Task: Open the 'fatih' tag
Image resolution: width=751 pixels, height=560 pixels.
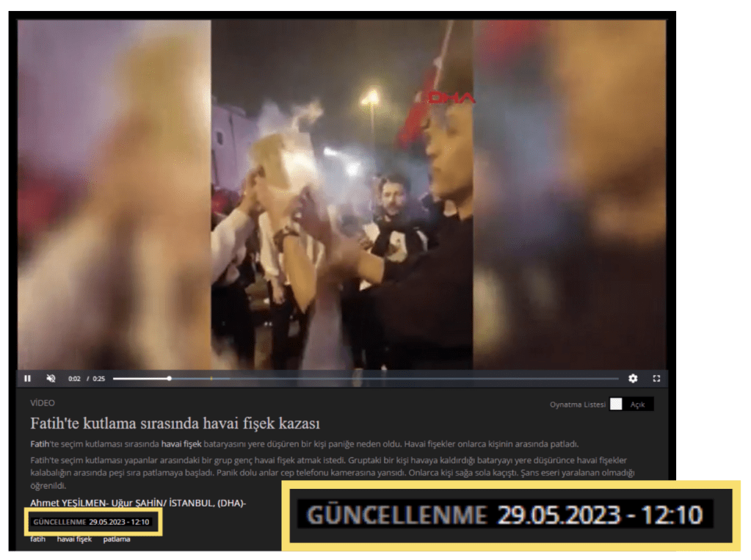Action: point(37,539)
